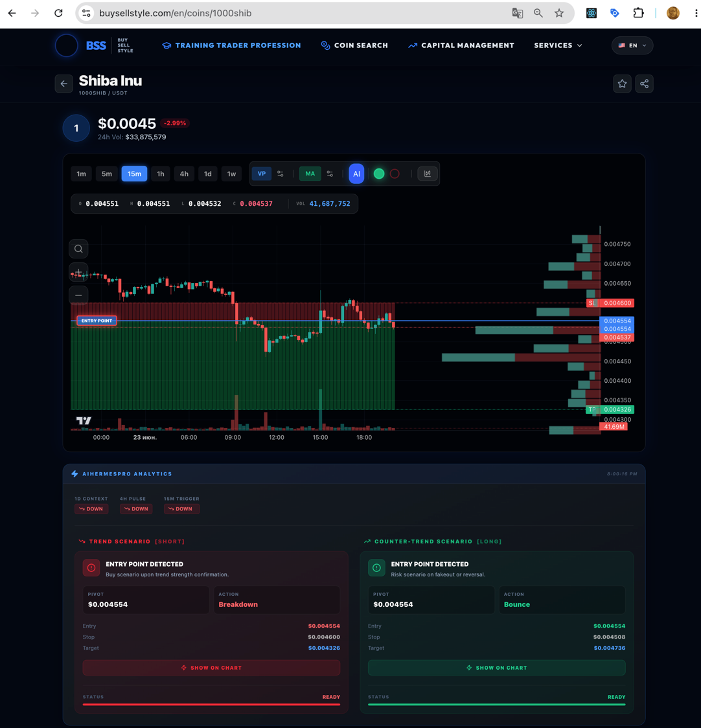The height and width of the screenshot is (728, 701).
Task: Click the short scenario red status bar
Action: pyautogui.click(x=211, y=704)
